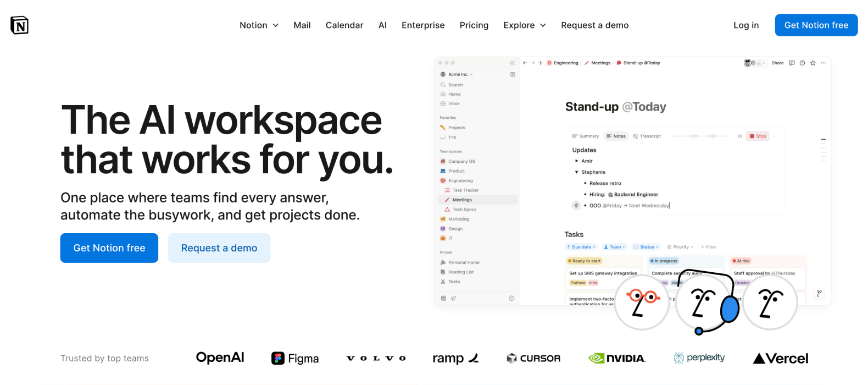
Task: Stop the meeting recording
Action: 758,136
